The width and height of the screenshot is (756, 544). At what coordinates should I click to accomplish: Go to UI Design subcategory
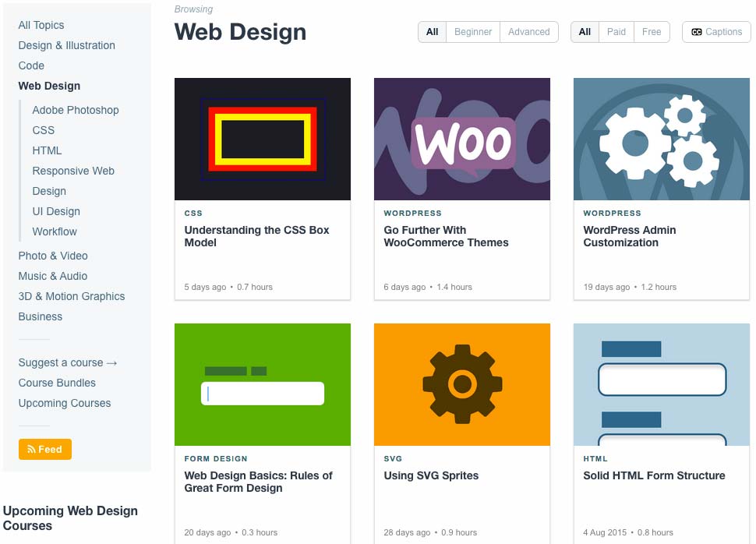[x=56, y=211]
